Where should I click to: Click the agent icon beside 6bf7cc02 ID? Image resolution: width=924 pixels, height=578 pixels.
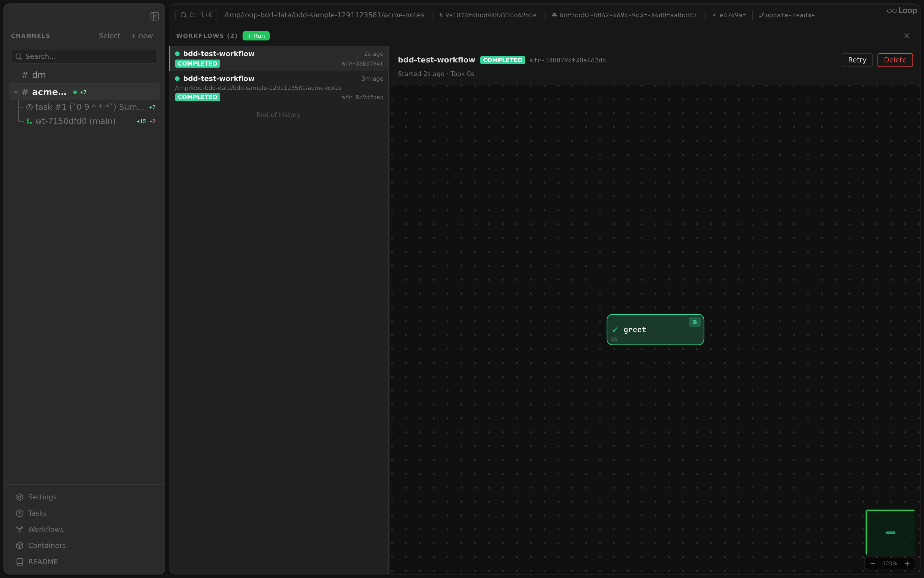point(554,15)
